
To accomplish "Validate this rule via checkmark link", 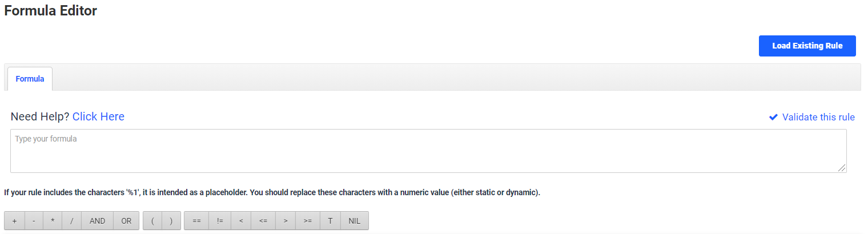I will 811,117.
